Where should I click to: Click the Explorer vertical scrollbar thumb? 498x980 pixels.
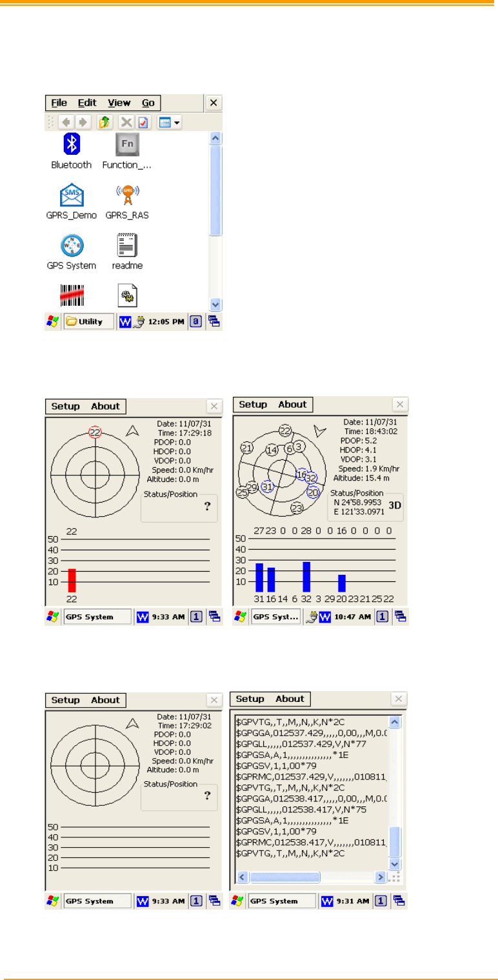pos(215,190)
